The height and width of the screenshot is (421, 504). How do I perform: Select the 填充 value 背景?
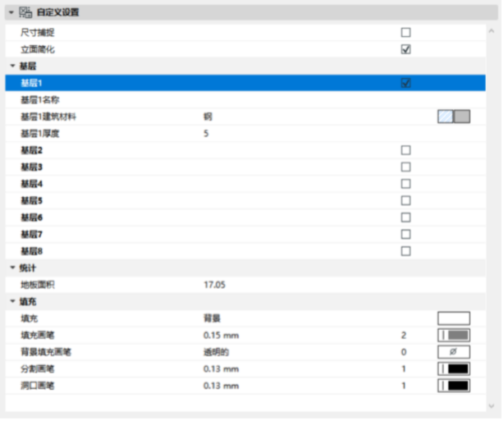(212, 318)
